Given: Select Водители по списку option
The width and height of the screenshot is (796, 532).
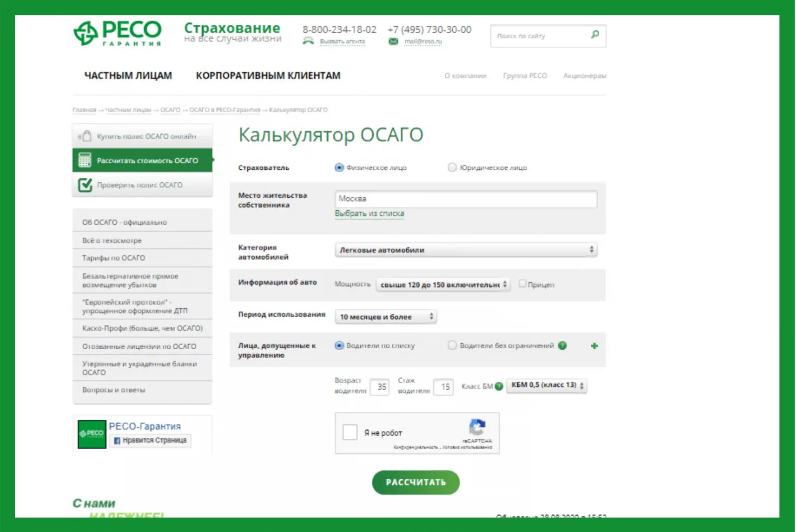Looking at the screenshot, I should click(339, 346).
